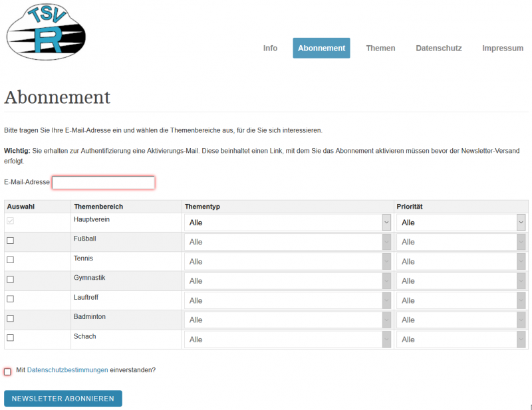Screen dimensions: 532x410
Task: Expand the Schach Priorität dropdown
Action: click(x=461, y=340)
